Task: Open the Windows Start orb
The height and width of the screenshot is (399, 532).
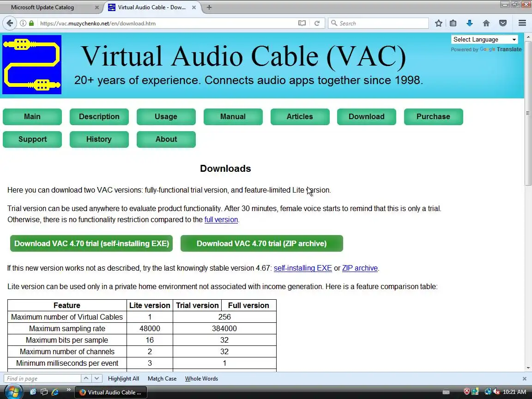Action: (x=13, y=392)
